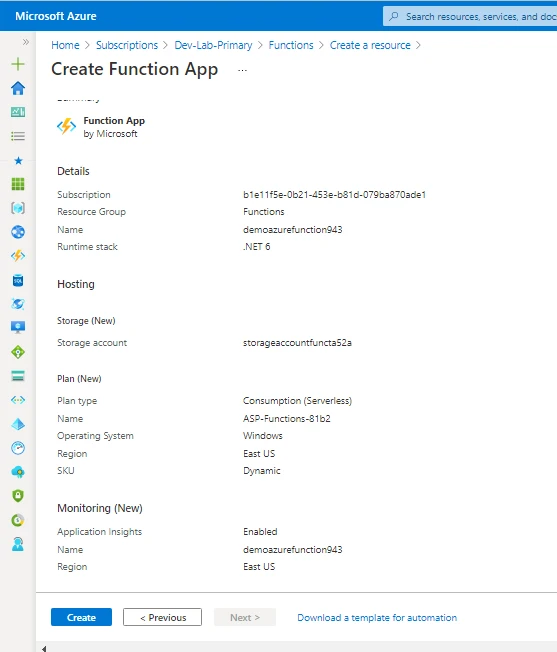Image resolution: width=557 pixels, height=652 pixels.
Task: Open the ellipsis menu beside Create Function App
Action: (x=242, y=70)
